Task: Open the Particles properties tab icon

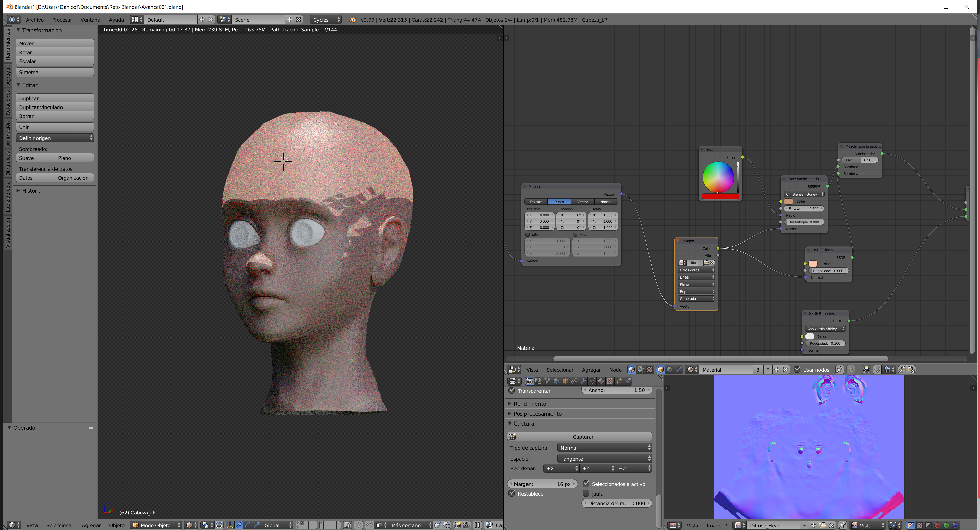Action: point(619,381)
